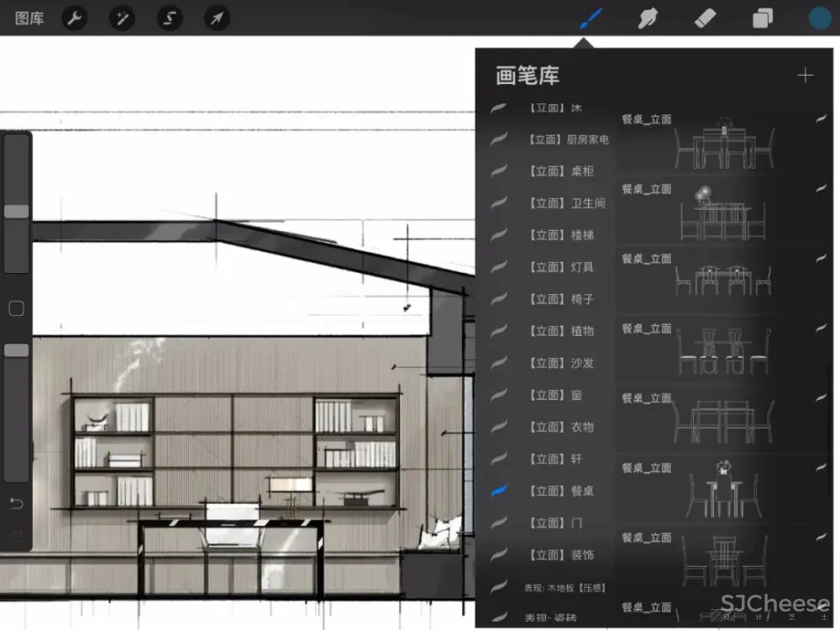Open the Layers panel icon
The width and height of the screenshot is (840, 630).
[763, 18]
